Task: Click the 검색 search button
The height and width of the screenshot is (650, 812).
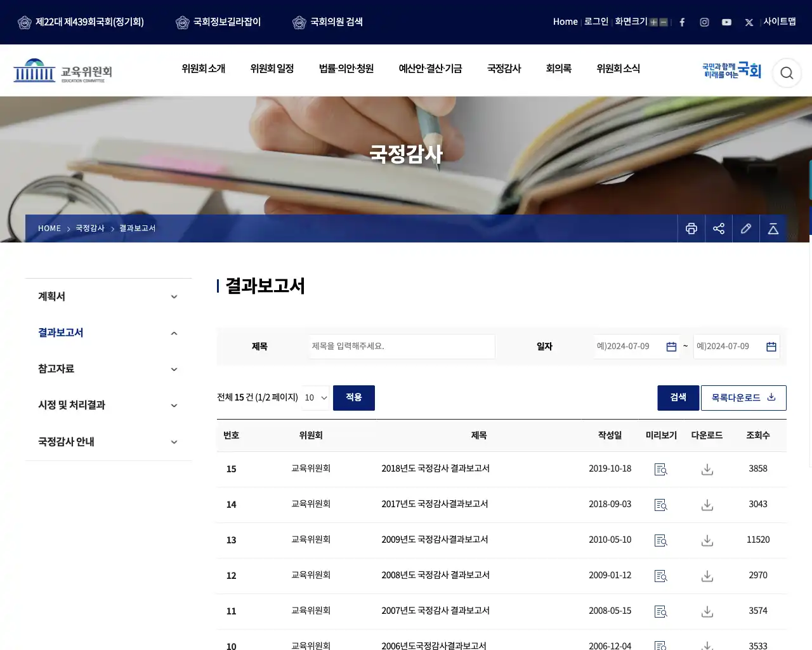Action: [678, 398]
